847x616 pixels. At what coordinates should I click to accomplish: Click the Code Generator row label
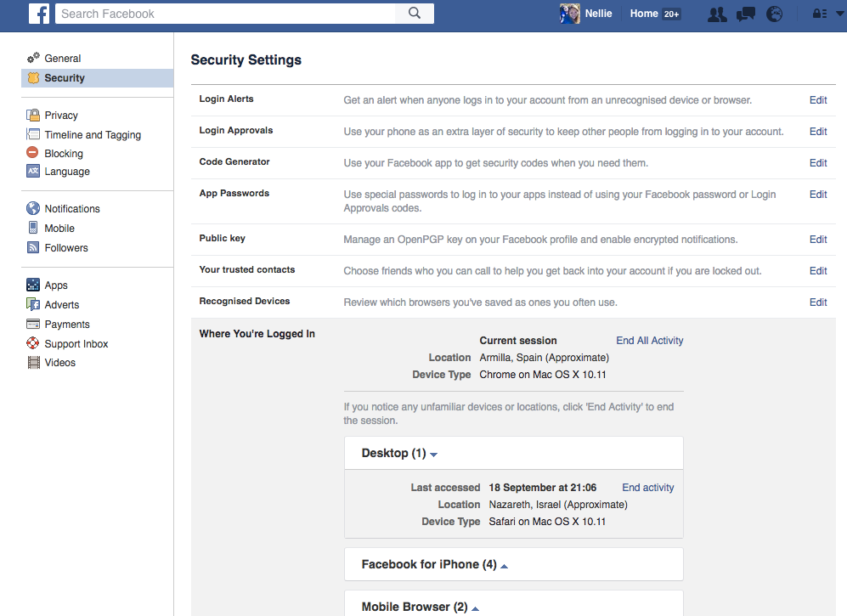click(234, 161)
